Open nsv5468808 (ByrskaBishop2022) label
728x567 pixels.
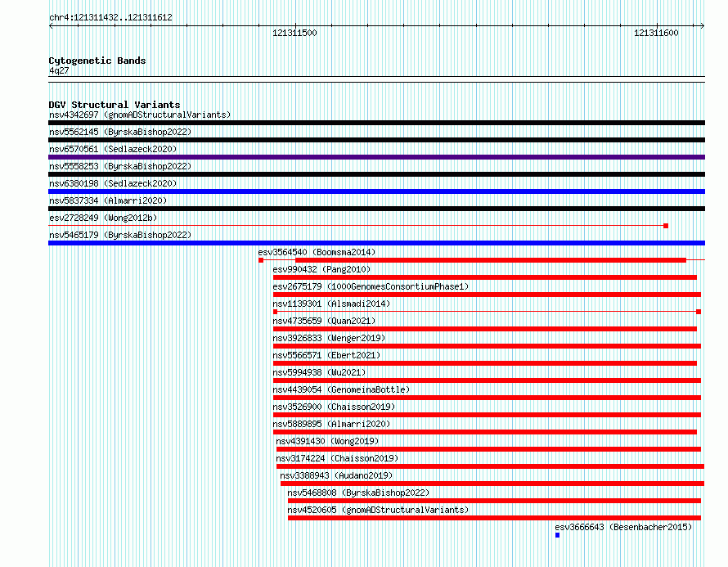pos(358,493)
